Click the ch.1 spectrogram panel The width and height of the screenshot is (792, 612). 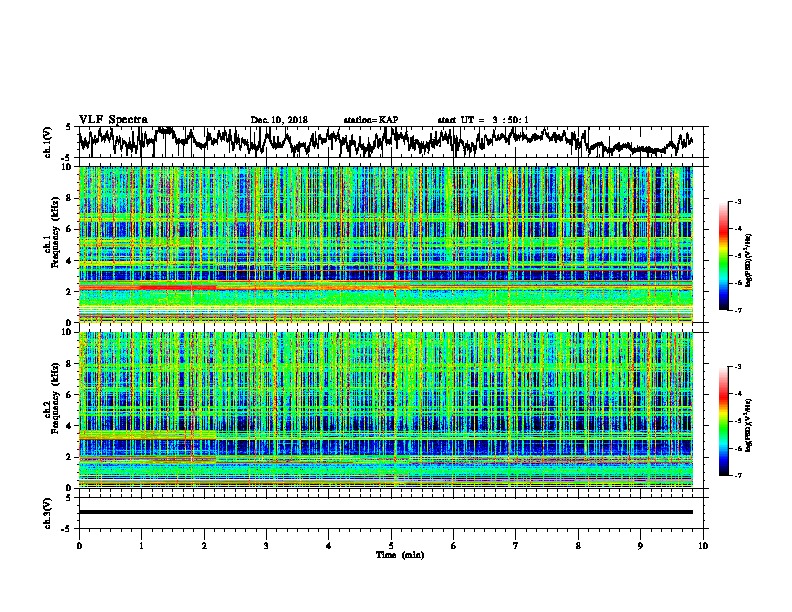386,244
